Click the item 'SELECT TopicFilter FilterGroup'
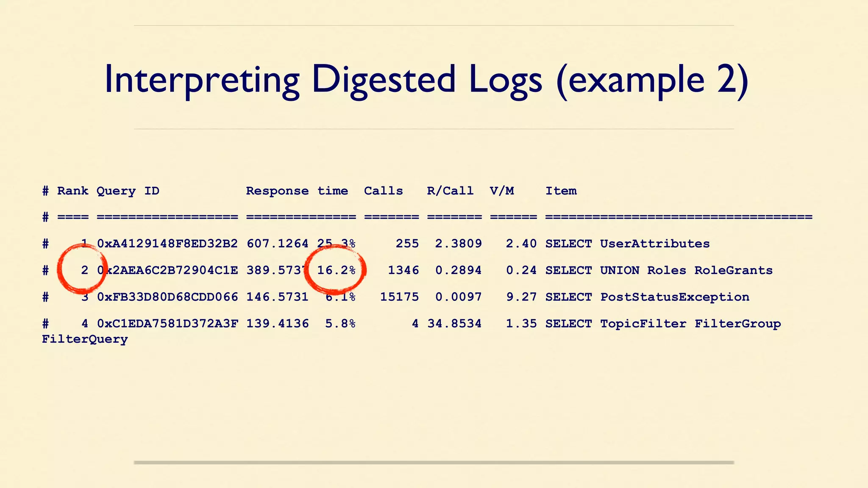 click(x=663, y=324)
